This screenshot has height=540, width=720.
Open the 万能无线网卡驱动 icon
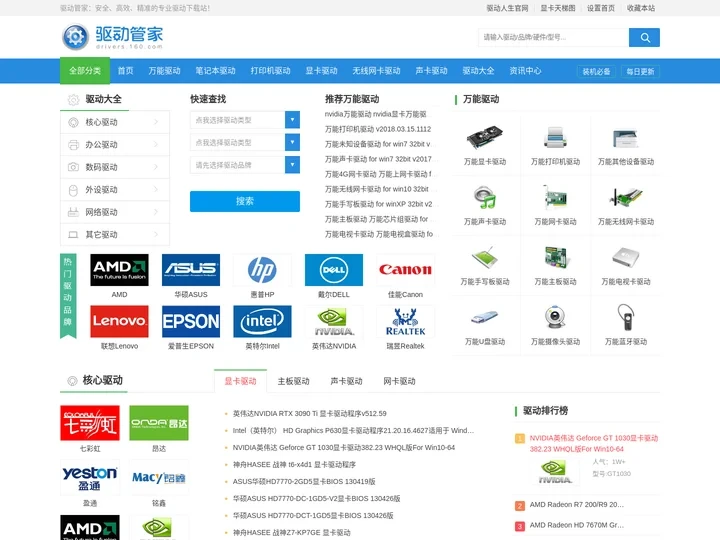click(x=625, y=197)
